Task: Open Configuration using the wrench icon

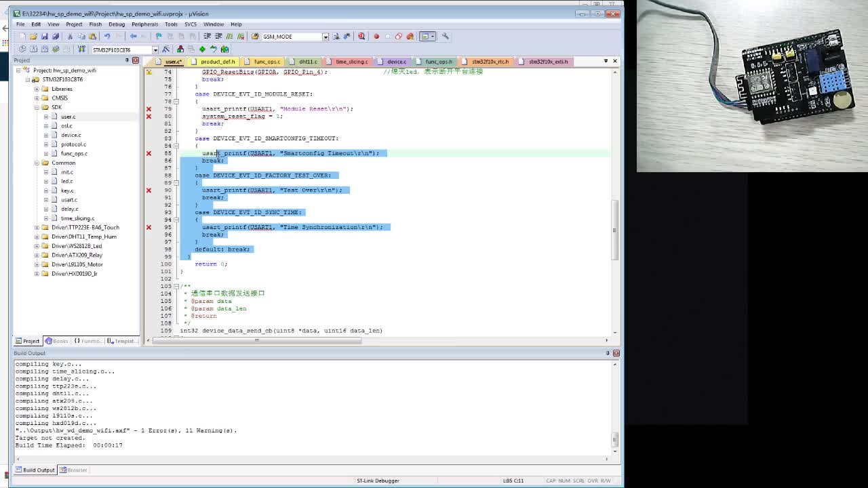Action: point(446,37)
